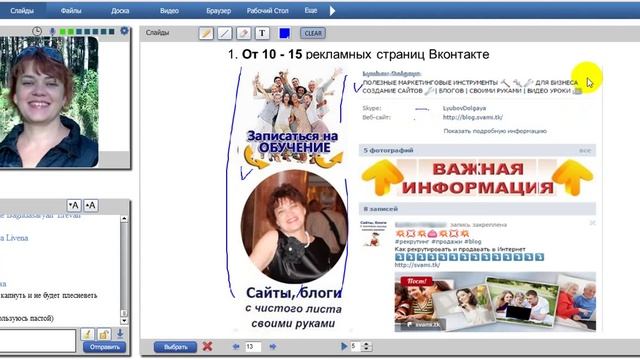
Task: Click the presenter webcam video
Action: 49,102
